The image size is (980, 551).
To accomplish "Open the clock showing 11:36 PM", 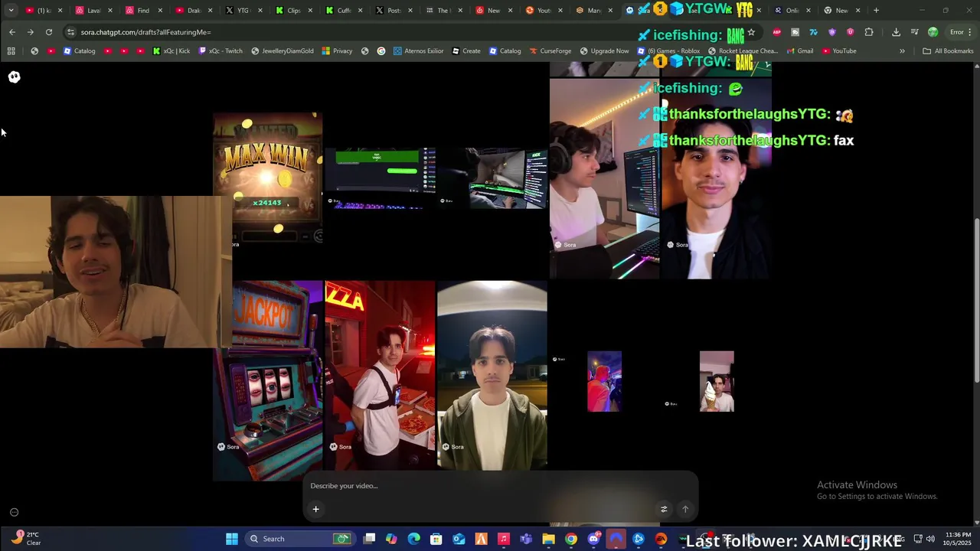I will [957, 539].
